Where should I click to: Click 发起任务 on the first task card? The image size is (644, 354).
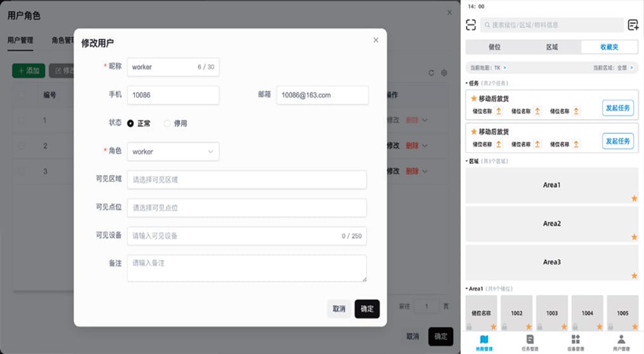click(617, 108)
